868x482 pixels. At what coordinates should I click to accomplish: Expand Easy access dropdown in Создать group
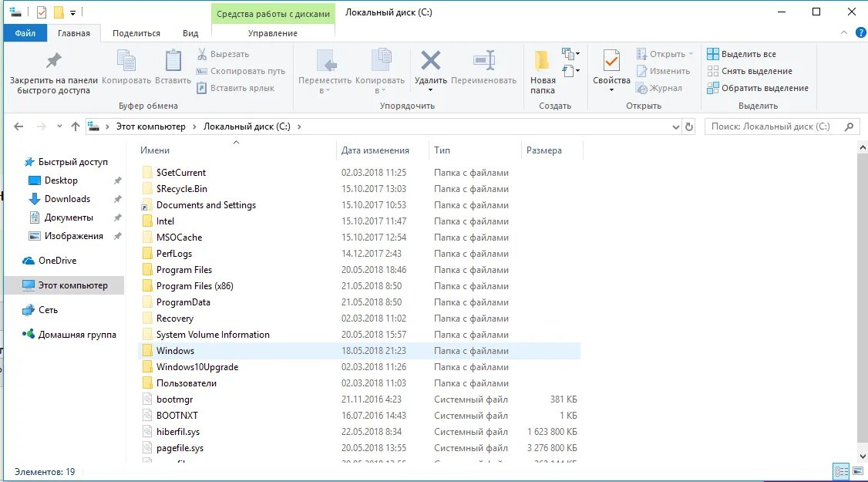click(x=570, y=71)
